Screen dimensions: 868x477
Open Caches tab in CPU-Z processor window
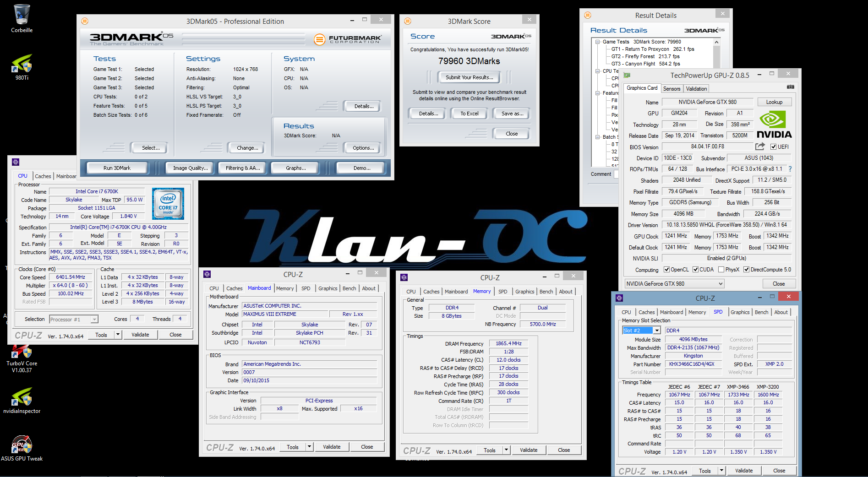pyautogui.click(x=43, y=176)
